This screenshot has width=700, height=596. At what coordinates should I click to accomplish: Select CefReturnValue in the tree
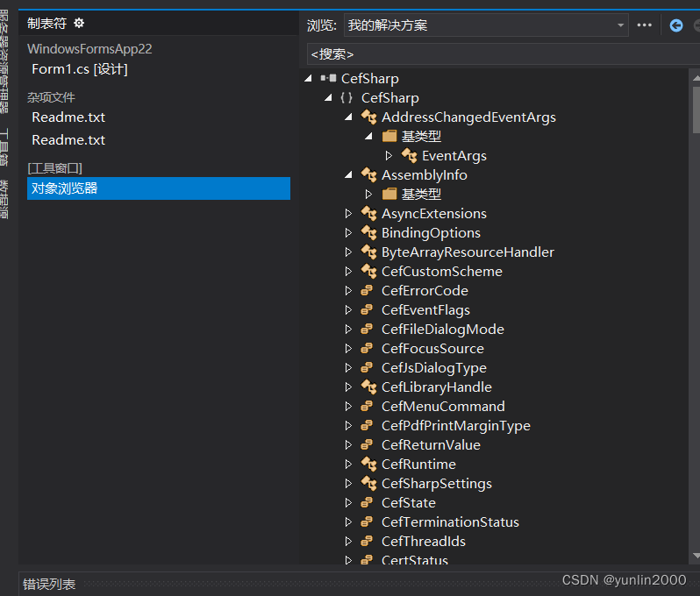click(431, 444)
